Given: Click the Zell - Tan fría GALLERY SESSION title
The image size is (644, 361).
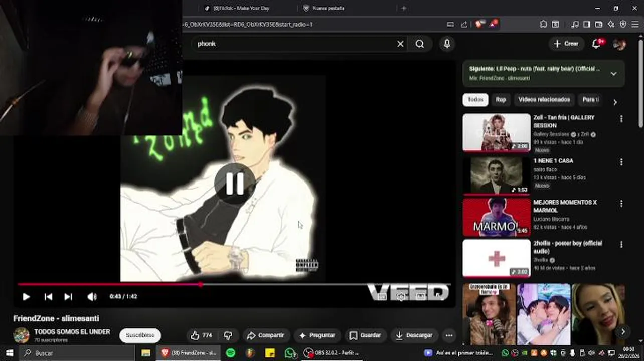Looking at the screenshot, I should coord(564,121).
